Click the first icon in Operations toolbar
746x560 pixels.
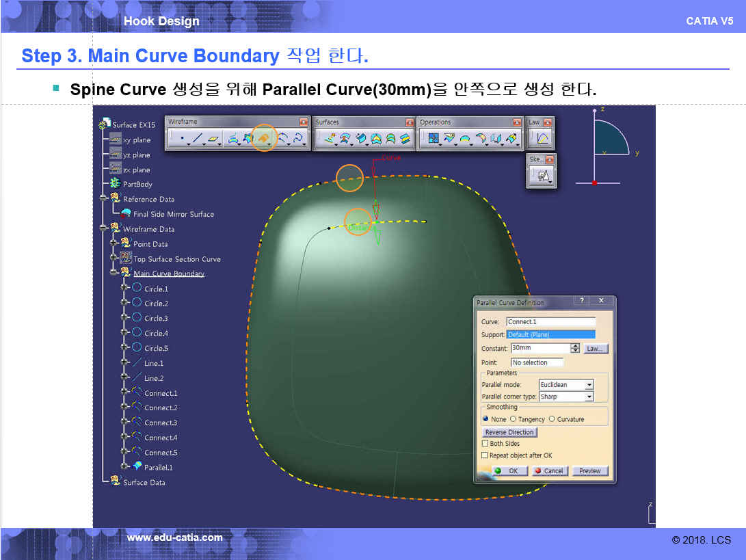(433, 139)
